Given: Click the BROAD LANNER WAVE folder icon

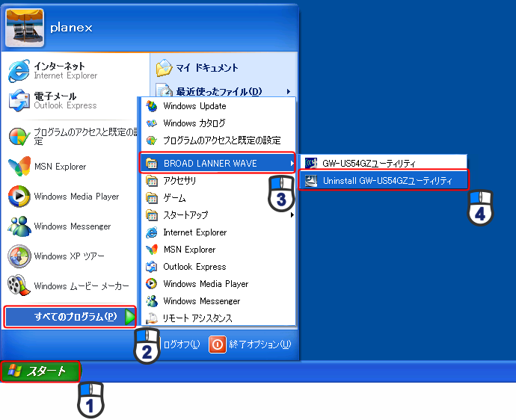Looking at the screenshot, I should pyautogui.click(x=151, y=163).
